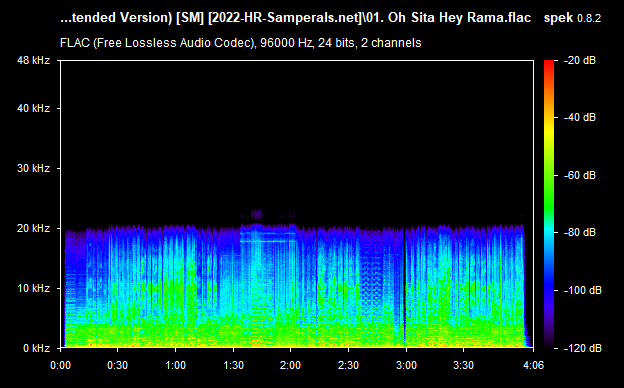Click the 1:30 time axis marker

pos(233,365)
